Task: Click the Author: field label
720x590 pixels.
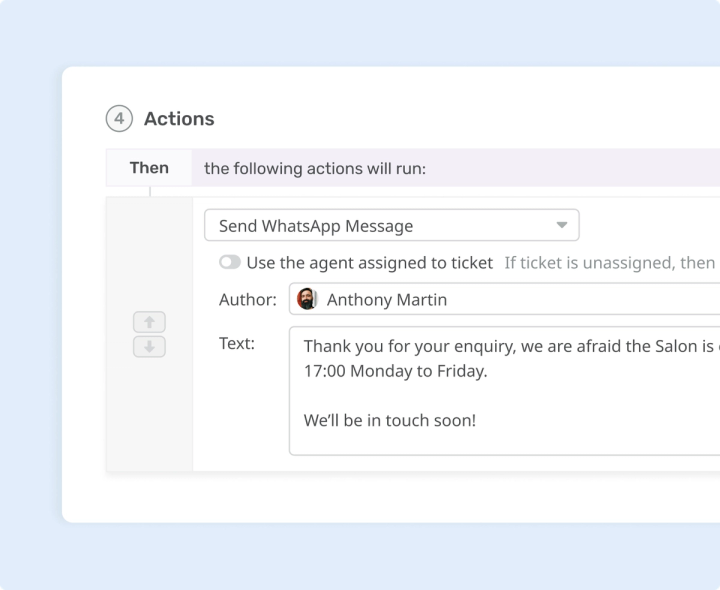Action: pos(248,299)
